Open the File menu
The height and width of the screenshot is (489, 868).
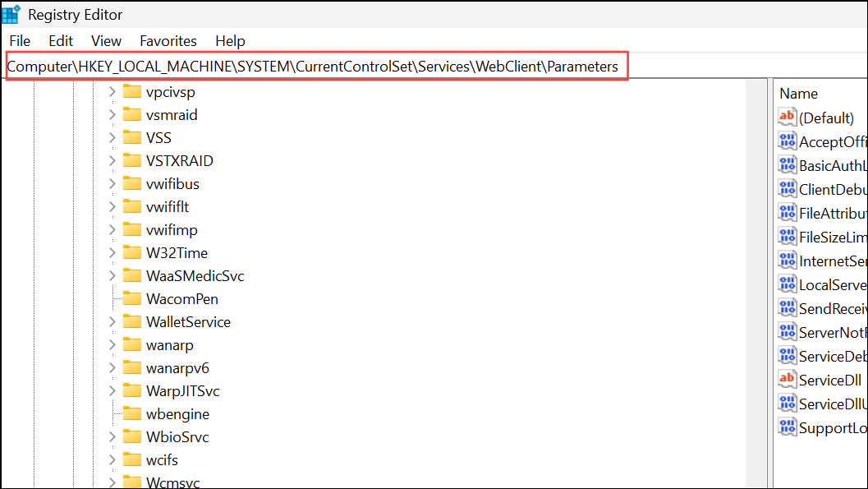click(20, 41)
